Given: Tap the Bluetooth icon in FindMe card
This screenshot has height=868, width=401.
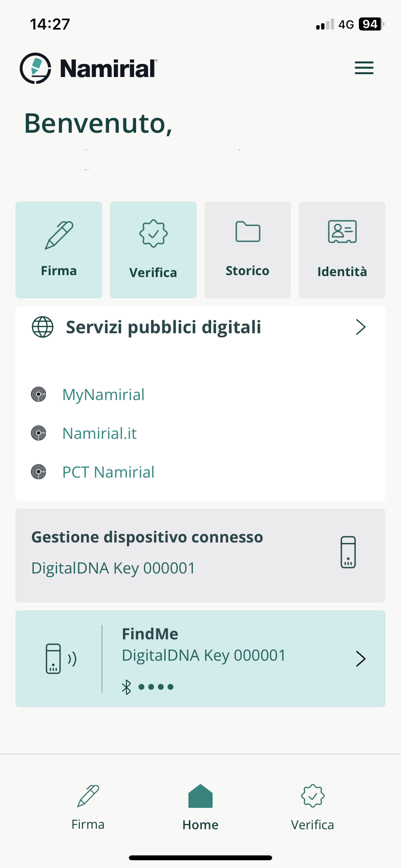Looking at the screenshot, I should coord(126,687).
